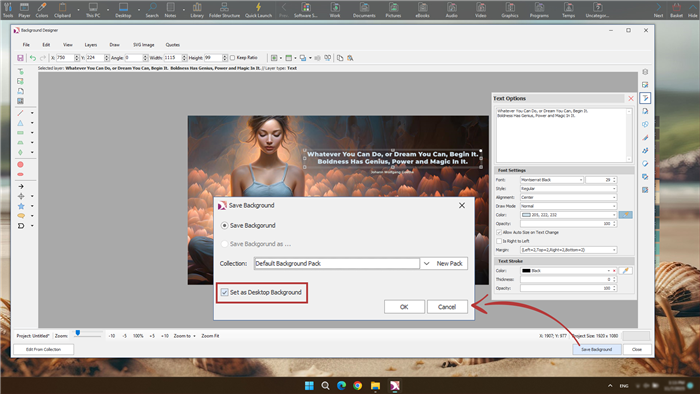Open File Explorer from the taskbar
This screenshot has height=394, width=700.
tap(375, 386)
